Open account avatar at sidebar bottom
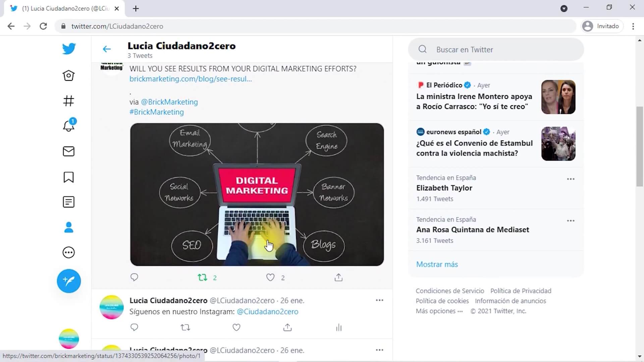644x362 pixels. tap(69, 339)
